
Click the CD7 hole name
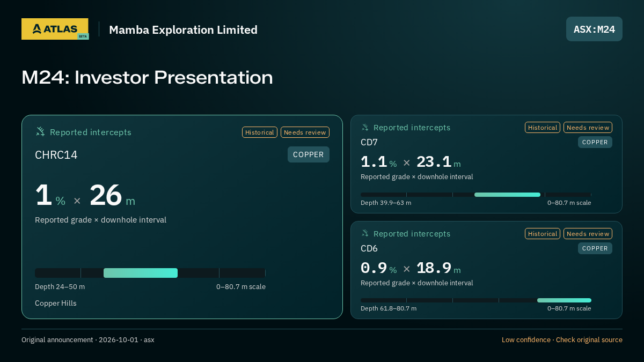[x=369, y=142]
